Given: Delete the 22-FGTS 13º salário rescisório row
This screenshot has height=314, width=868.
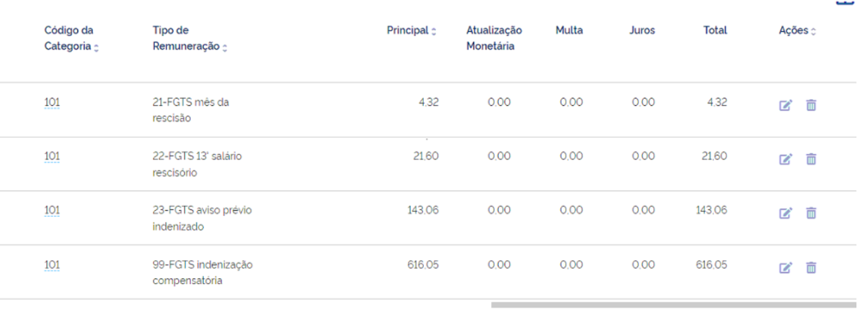Looking at the screenshot, I should click(x=810, y=159).
